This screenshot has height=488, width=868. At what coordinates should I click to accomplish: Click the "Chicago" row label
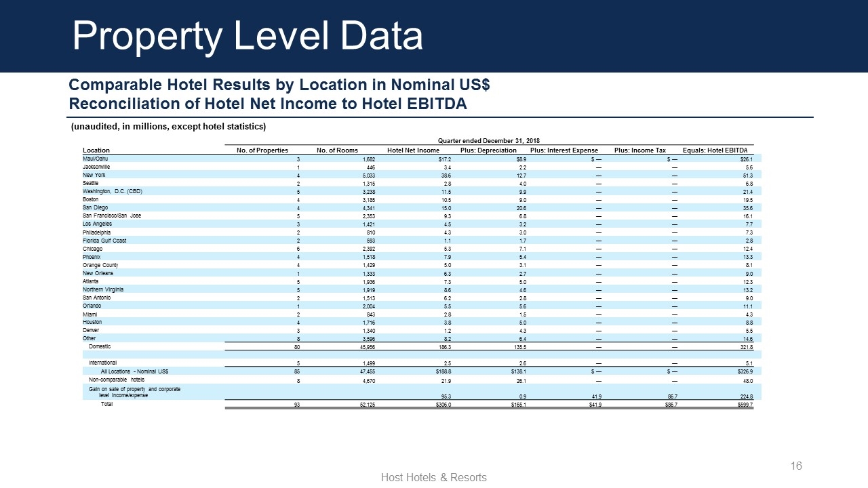(x=92, y=248)
